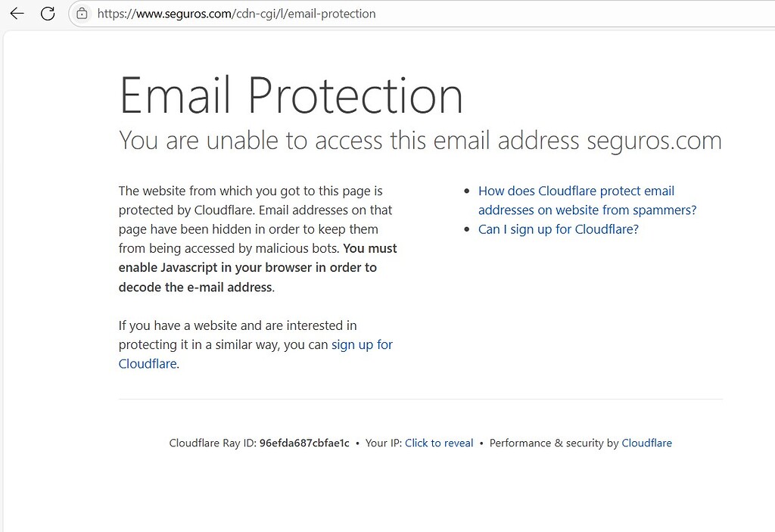
Task: Click the paragraph starting 'The website from which'
Action: point(257,239)
